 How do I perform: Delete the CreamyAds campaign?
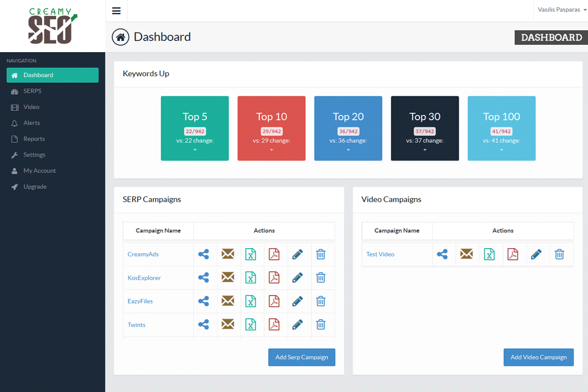[321, 254]
